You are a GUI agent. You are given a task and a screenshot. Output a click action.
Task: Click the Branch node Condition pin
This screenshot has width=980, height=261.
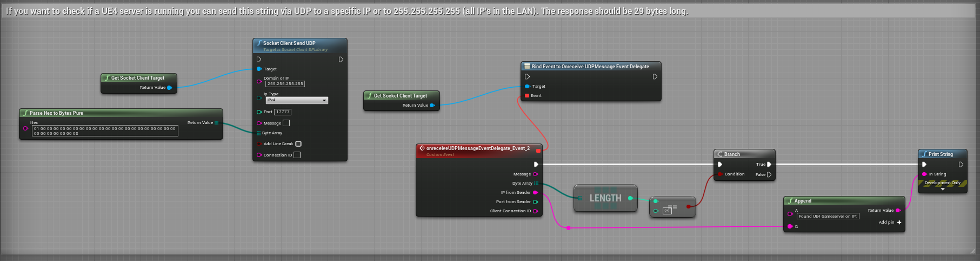pos(719,174)
